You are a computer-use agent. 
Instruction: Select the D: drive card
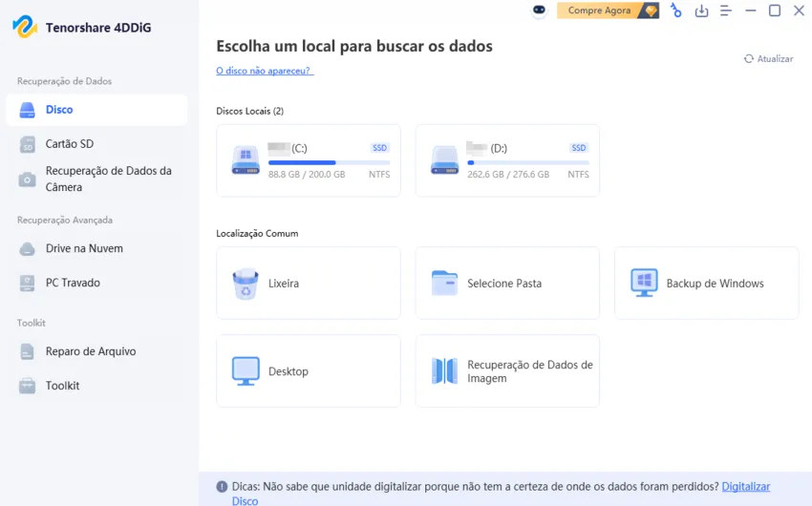point(507,160)
